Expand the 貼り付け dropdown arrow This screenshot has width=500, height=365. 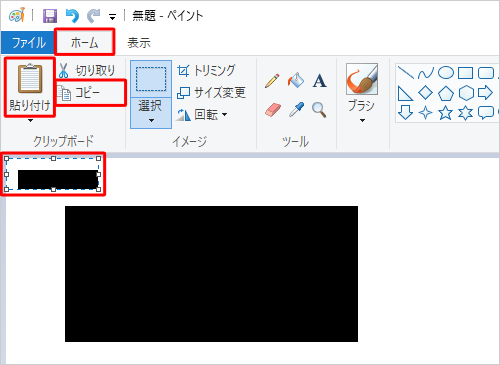click(x=30, y=120)
